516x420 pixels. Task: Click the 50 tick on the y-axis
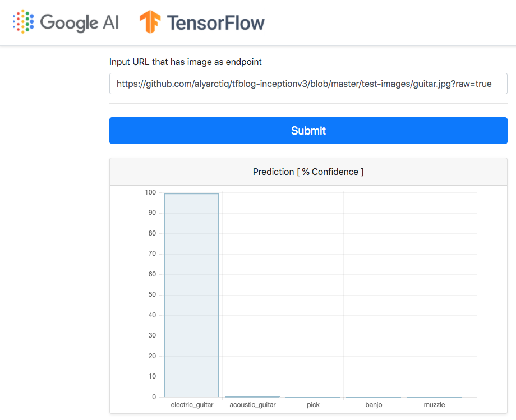151,295
